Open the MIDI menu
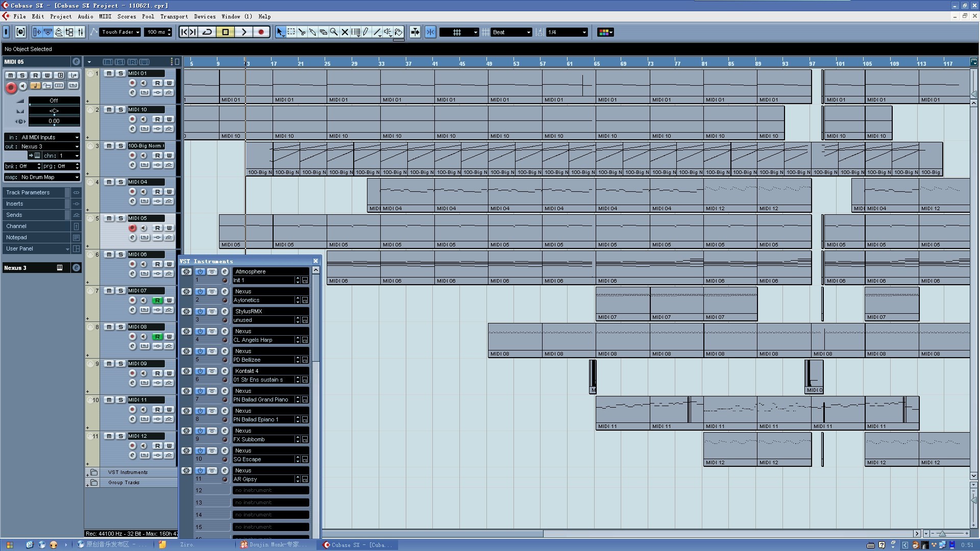The width and height of the screenshot is (980, 551). click(x=105, y=16)
